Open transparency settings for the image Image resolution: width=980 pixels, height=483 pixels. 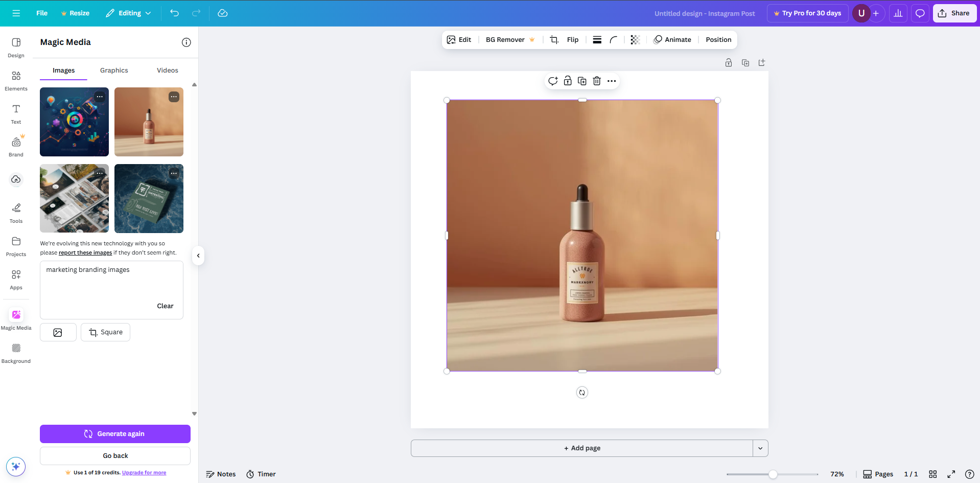coord(635,39)
